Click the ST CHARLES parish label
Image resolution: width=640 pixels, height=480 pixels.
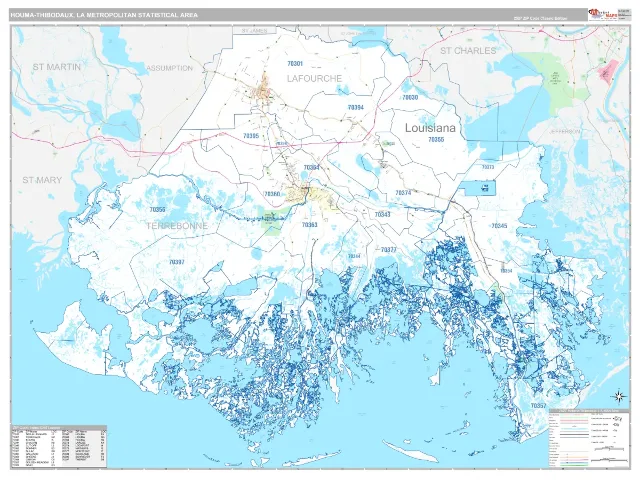pyautogui.click(x=468, y=51)
